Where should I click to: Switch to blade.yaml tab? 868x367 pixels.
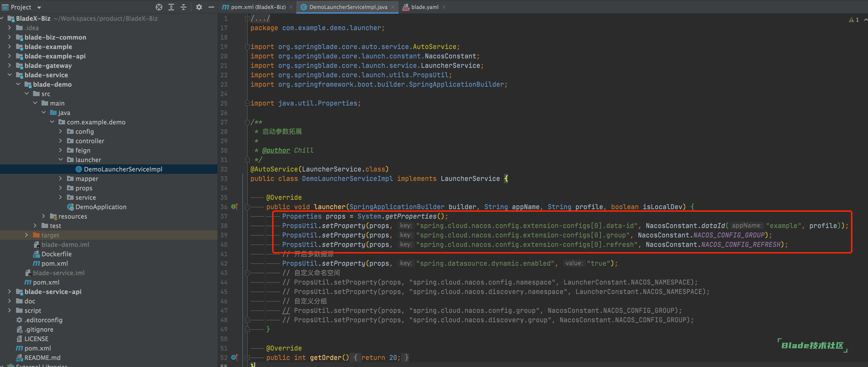[x=425, y=7]
